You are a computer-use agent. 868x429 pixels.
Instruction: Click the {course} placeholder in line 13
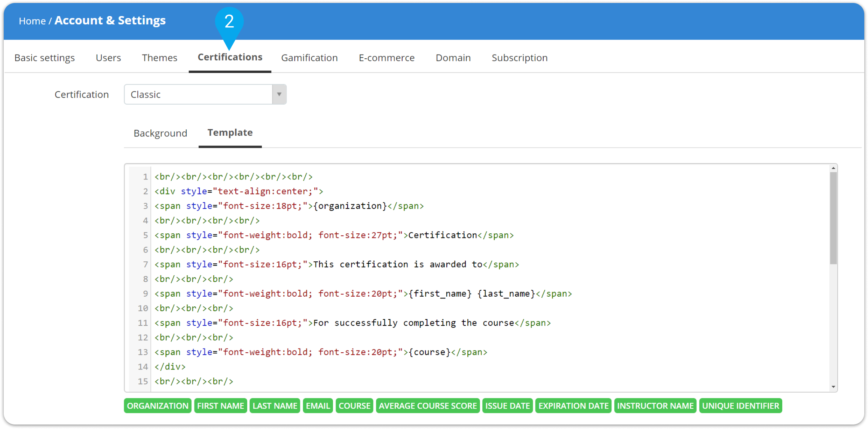point(430,352)
